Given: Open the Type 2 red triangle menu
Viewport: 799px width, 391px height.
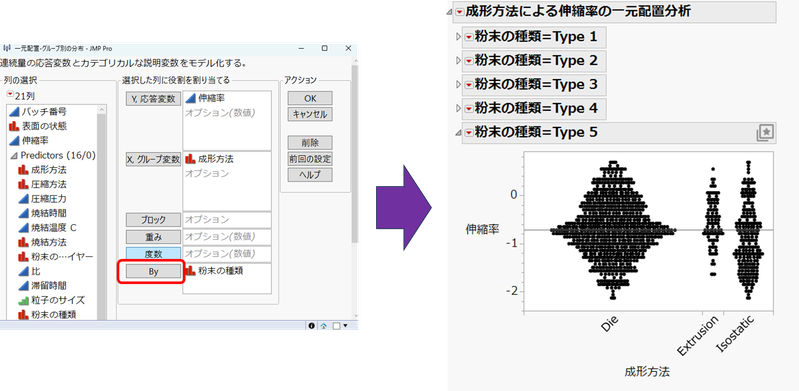Looking at the screenshot, I should point(468,61).
